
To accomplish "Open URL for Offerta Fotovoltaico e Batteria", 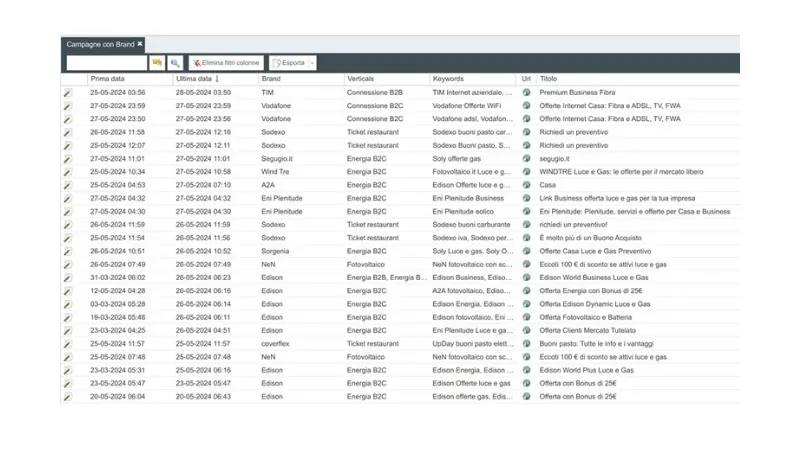I will (x=526, y=317).
